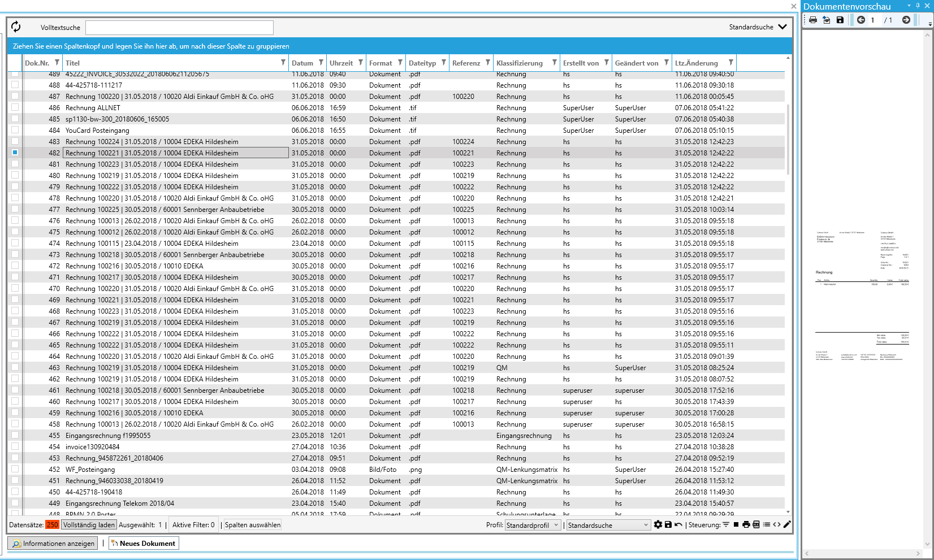Print from the Dokumentenvorschau toolbar
The width and height of the screenshot is (934, 560).
pos(813,20)
